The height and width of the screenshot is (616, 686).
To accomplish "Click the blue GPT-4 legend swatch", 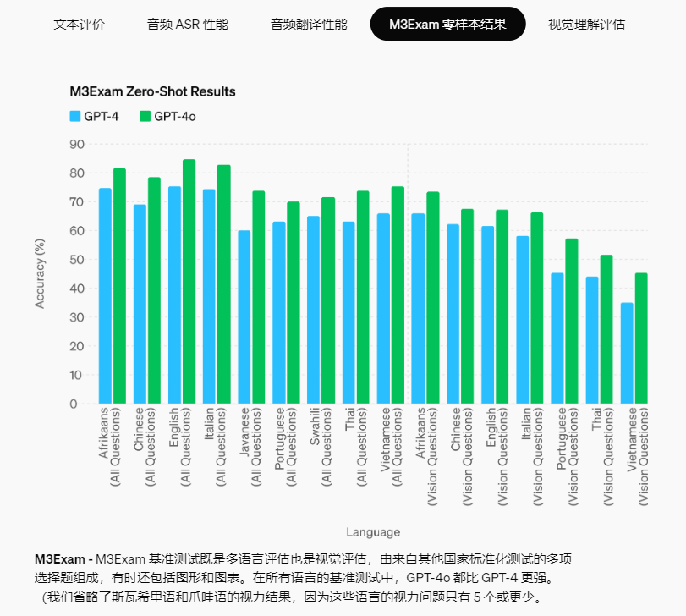I will coord(75,117).
